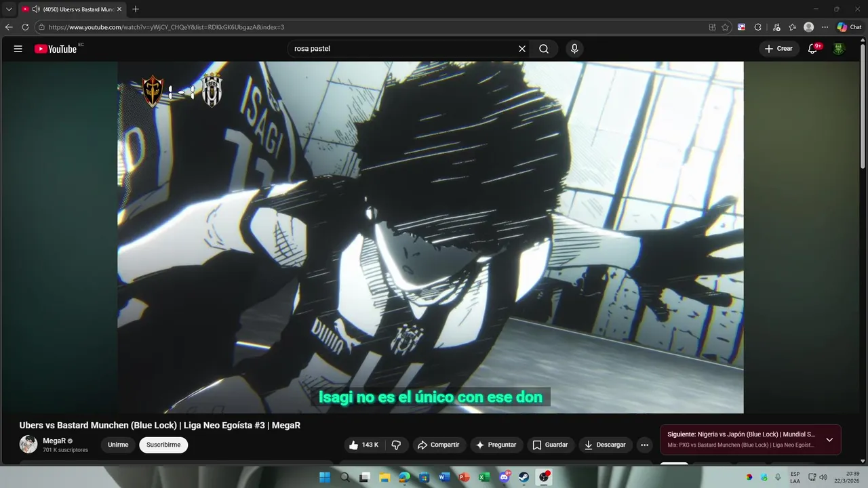Image resolution: width=868 pixels, height=488 pixels.
Task: Open the tab search dropdown arrow
Action: 9,9
